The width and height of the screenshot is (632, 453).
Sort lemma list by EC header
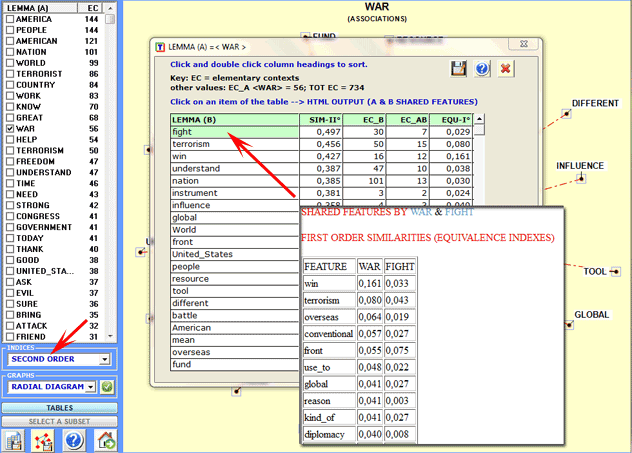[92, 8]
